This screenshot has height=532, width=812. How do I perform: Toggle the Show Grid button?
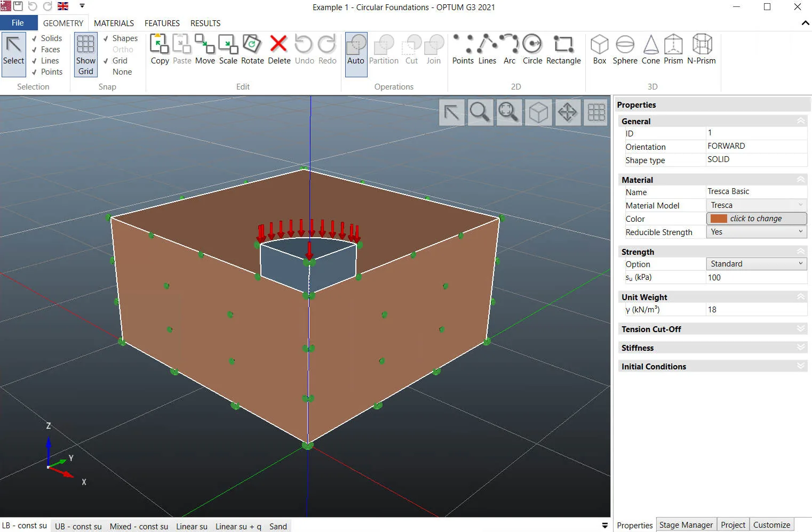(85, 54)
